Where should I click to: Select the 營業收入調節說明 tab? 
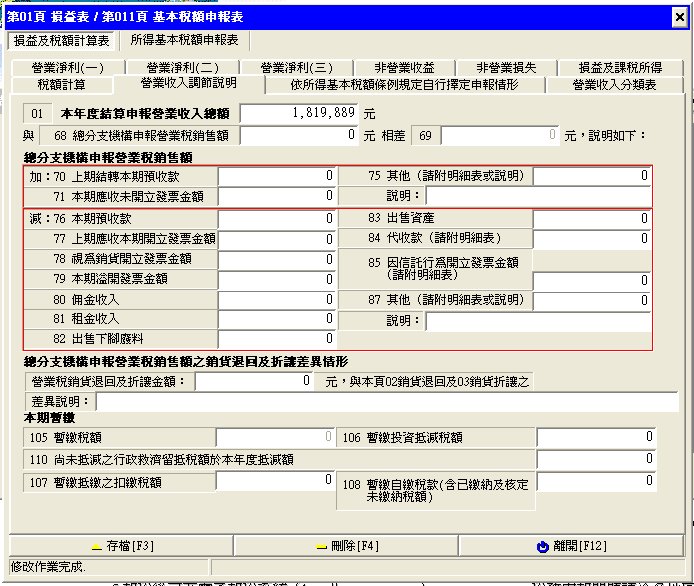pyautogui.click(x=189, y=83)
